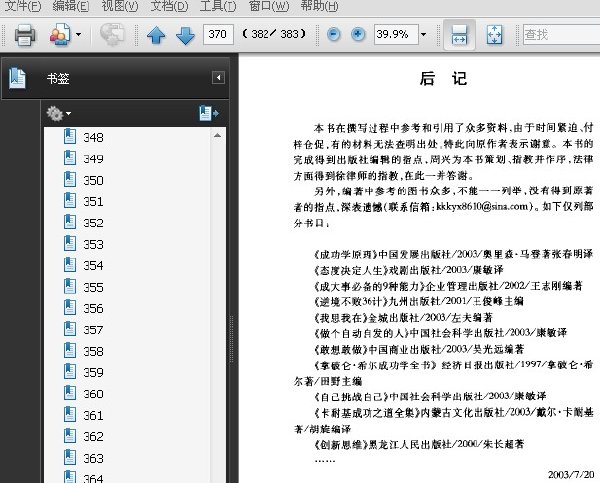The width and height of the screenshot is (600, 483).
Task: Select the fit full page icon
Action: coord(494,35)
